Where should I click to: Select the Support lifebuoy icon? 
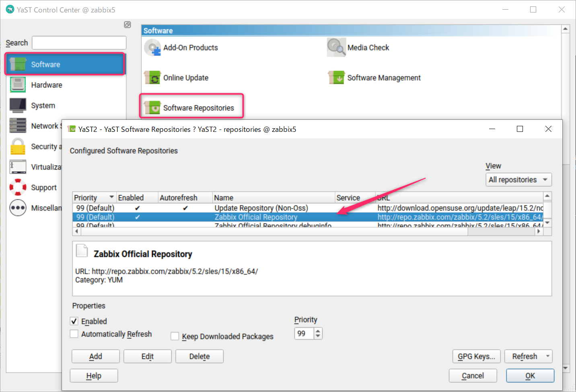point(18,187)
